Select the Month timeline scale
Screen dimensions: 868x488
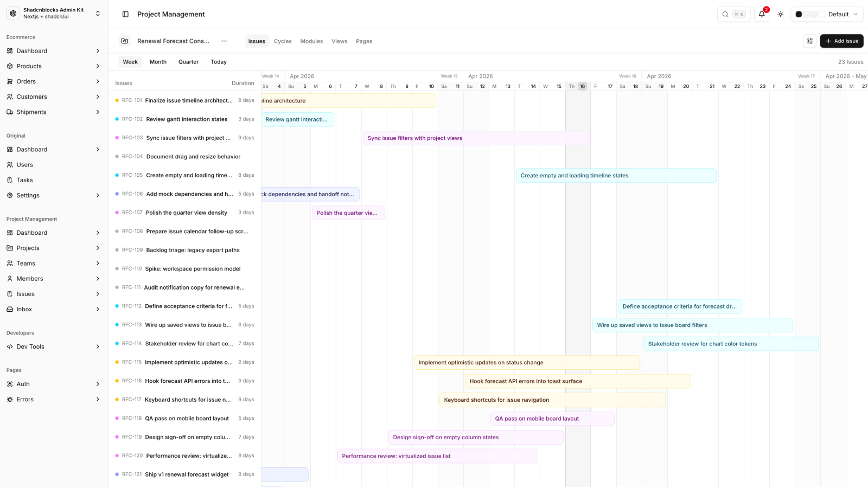[x=158, y=62]
